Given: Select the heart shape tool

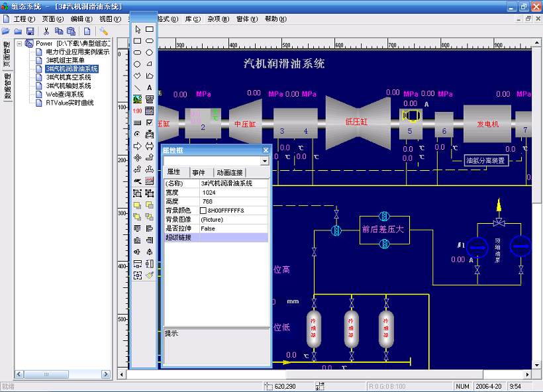Looking at the screenshot, I should pyautogui.click(x=138, y=76).
